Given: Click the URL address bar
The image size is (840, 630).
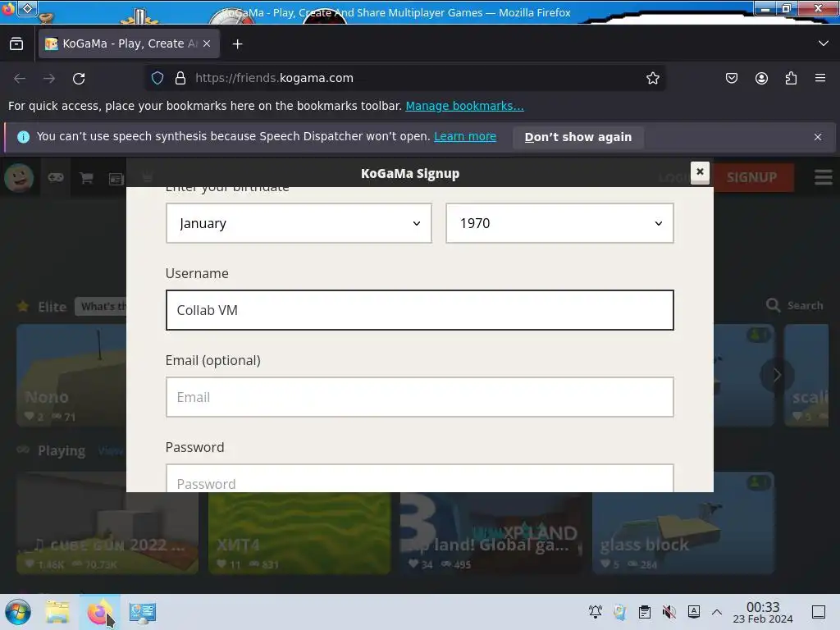Looking at the screenshot, I should (407, 78).
